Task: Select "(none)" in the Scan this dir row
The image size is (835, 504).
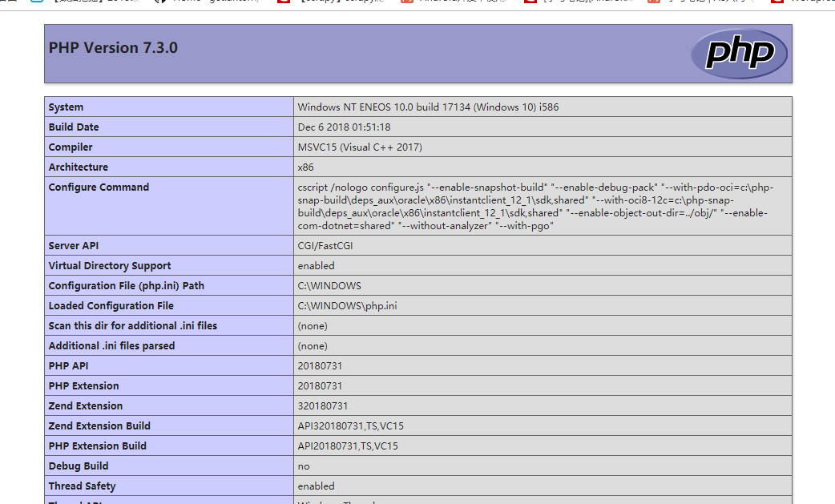Action: (313, 325)
